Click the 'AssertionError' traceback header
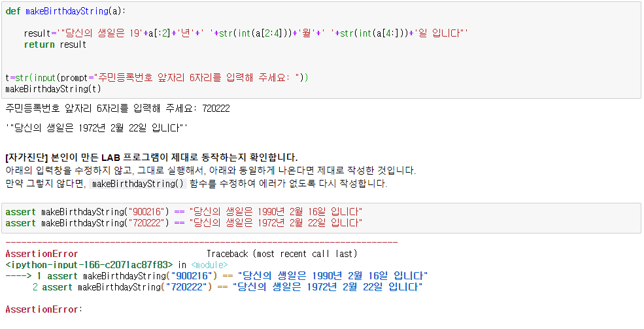 pos(41,254)
